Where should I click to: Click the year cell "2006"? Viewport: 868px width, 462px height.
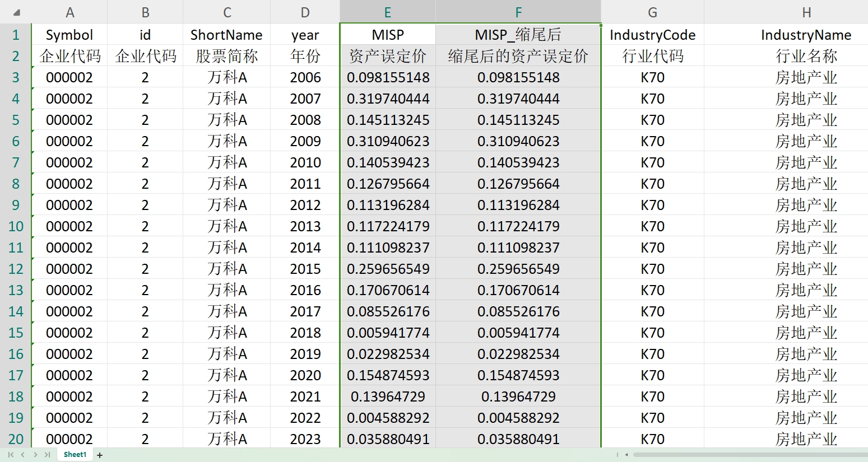tap(305, 77)
